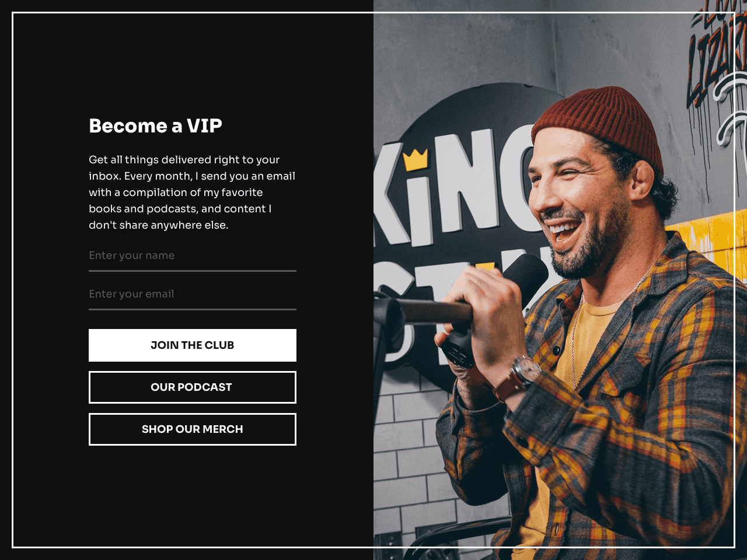Click the 'Become a VIP' heading

155,126
